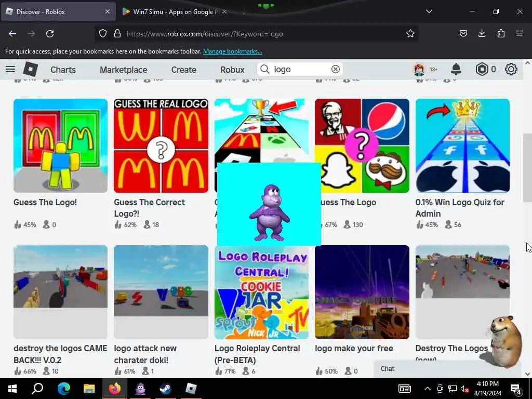
Task: Open the Marketplace page
Action: [124, 70]
